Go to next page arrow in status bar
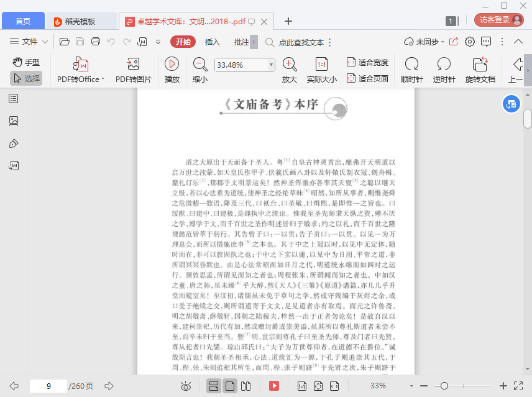 tap(109, 386)
